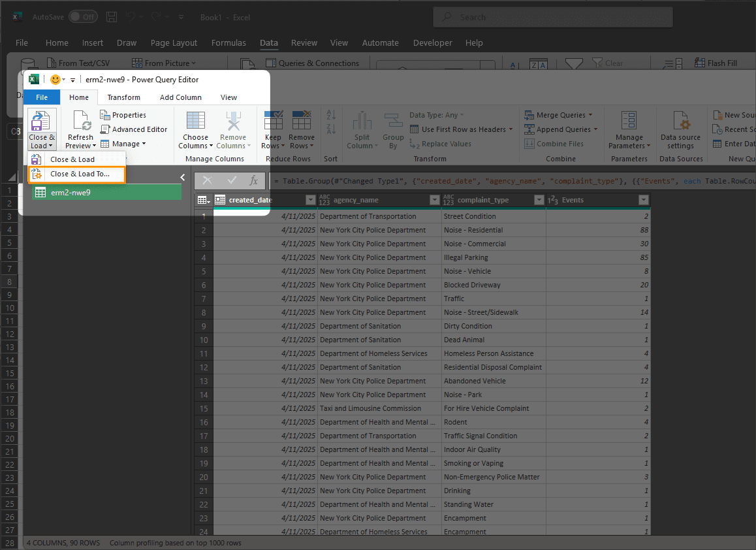The width and height of the screenshot is (756, 550).
Task: Select the erm2-nwe9 query
Action: (x=106, y=193)
